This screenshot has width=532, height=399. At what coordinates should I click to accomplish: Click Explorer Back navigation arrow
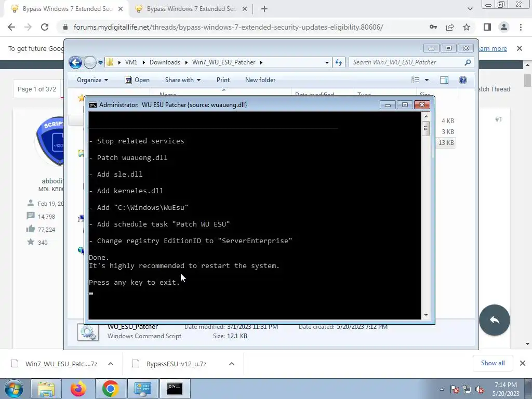pyautogui.click(x=75, y=62)
